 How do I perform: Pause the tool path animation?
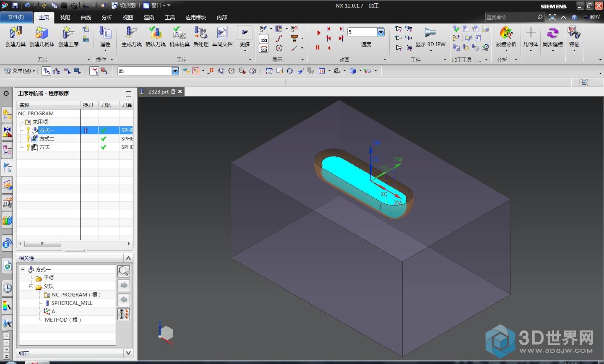point(318,47)
